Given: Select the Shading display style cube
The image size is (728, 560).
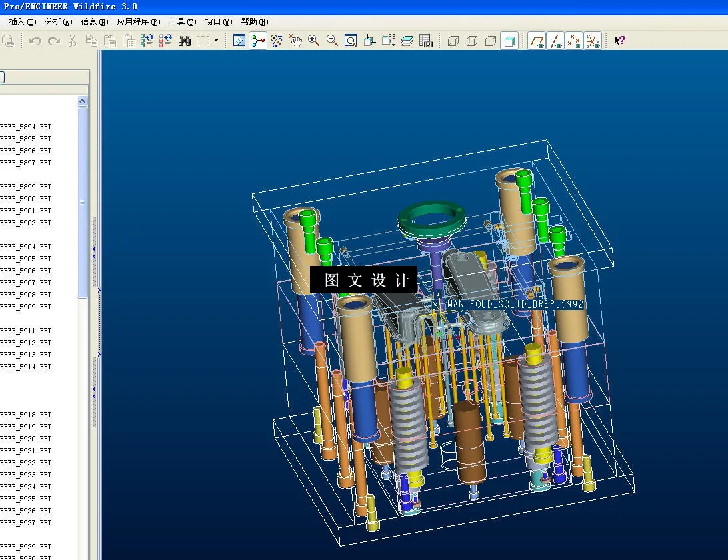Looking at the screenshot, I should coord(509,41).
